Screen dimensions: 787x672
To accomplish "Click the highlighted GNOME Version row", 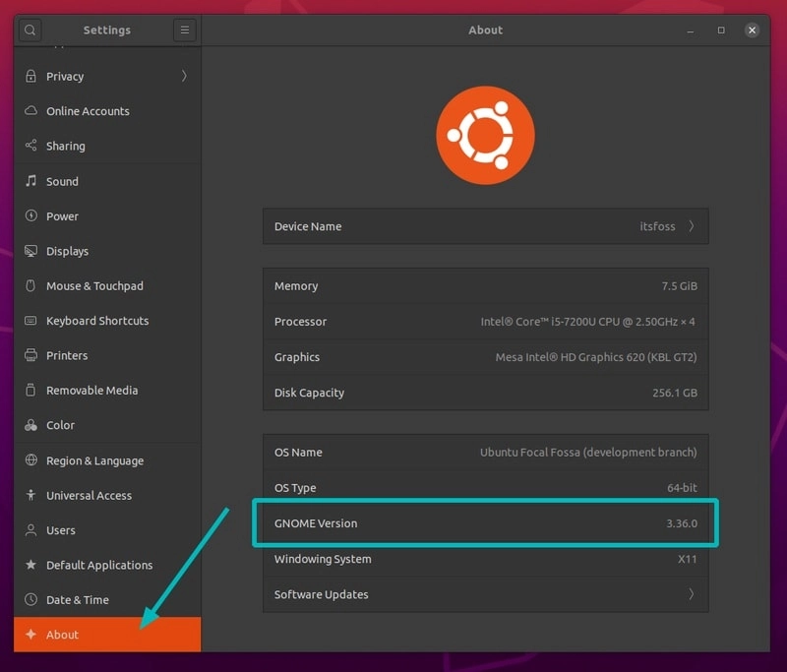I will [485, 522].
